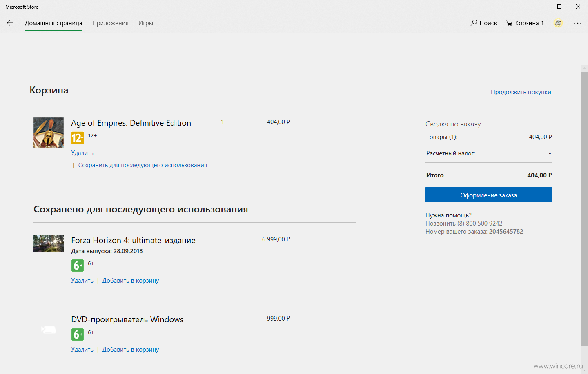The image size is (588, 374).
Task: Open the three-dots more menu
Action: 578,23
